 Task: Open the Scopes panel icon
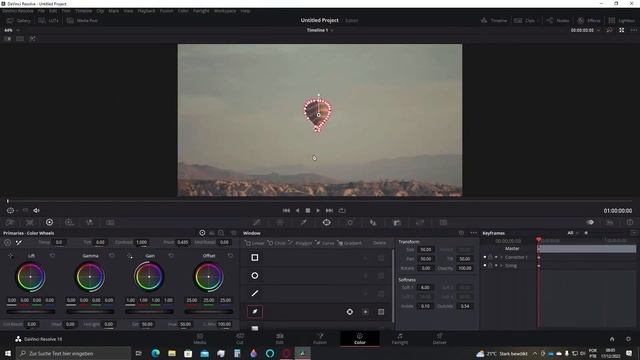coord(610,222)
